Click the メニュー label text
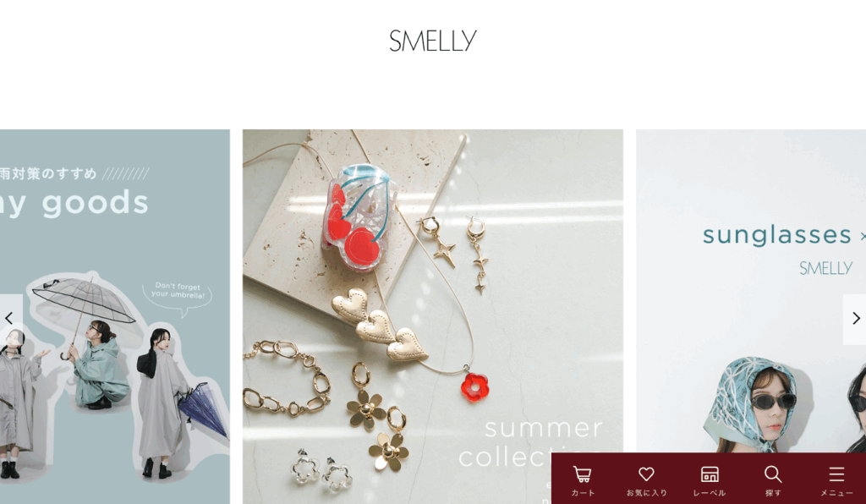The width and height of the screenshot is (866, 504). (x=836, y=493)
